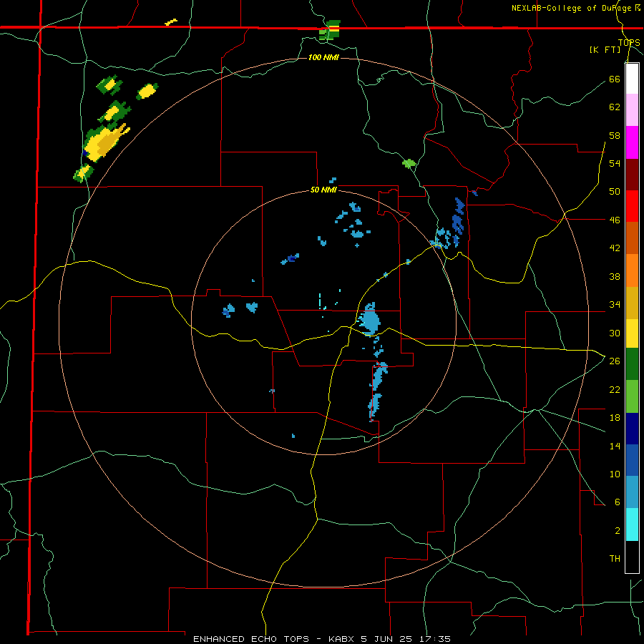Click the light blue legend color swatch
Image resolution: width=644 pixels, height=644 pixels.
(x=632, y=492)
